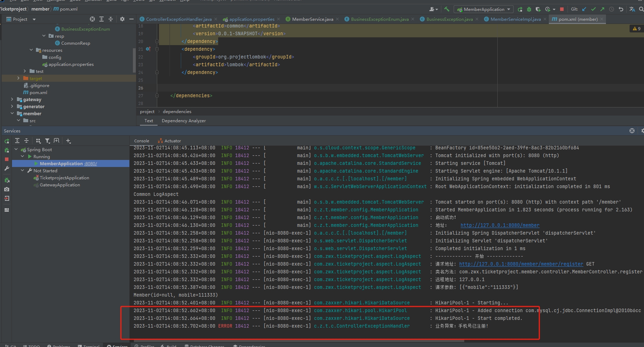This screenshot has height=347, width=644.
Task: Open the Profiler run icon in top toolbar
Action: coord(547,10)
